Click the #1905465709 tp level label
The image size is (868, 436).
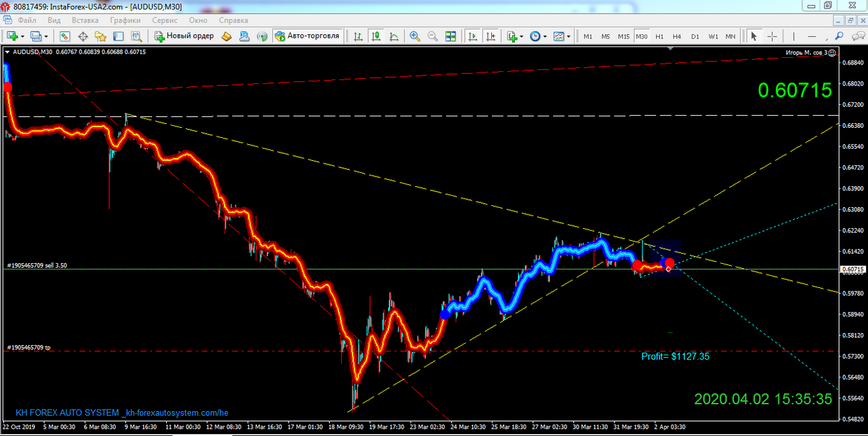point(29,347)
